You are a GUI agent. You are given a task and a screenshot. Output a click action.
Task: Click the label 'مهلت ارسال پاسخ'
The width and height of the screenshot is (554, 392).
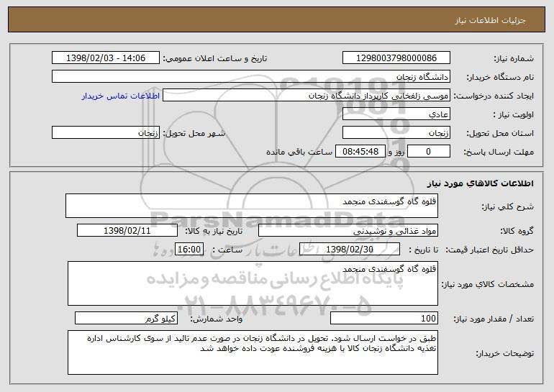click(x=499, y=152)
